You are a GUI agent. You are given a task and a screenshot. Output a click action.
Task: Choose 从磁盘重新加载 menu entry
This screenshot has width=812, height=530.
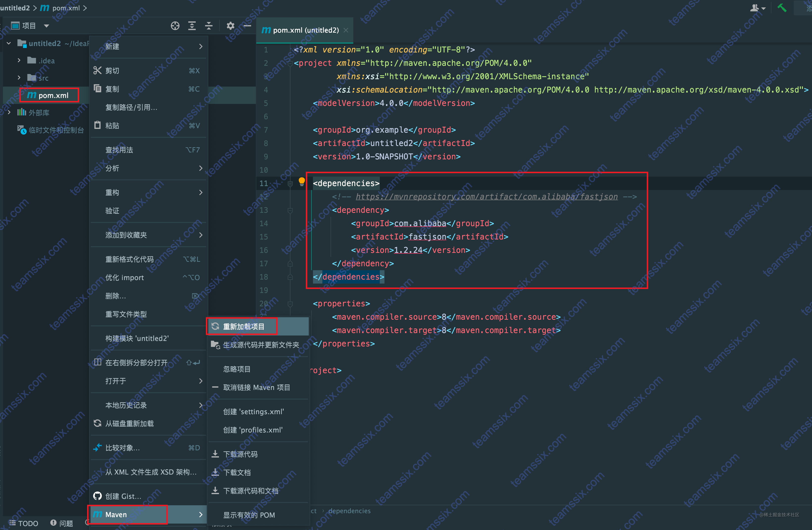click(149, 424)
